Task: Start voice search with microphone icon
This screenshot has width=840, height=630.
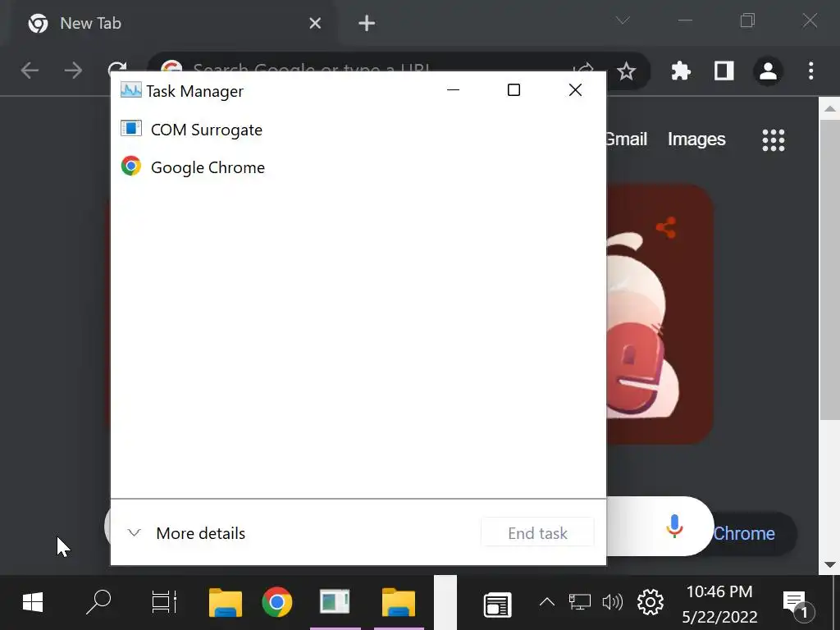Action: [674, 526]
